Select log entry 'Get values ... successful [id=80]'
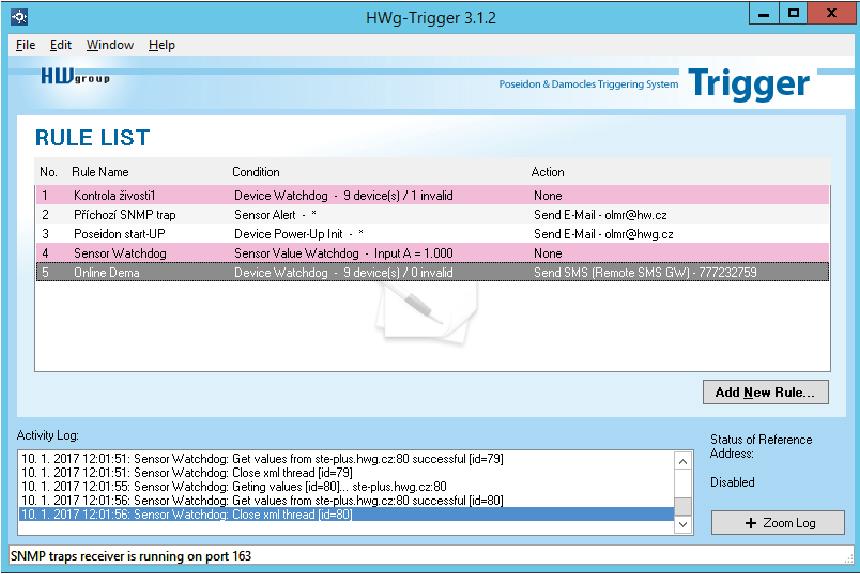The width and height of the screenshot is (860, 574). 347,500
